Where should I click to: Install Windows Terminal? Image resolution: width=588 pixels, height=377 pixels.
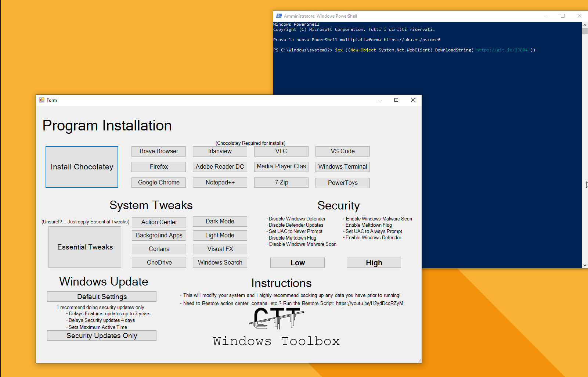[342, 166]
